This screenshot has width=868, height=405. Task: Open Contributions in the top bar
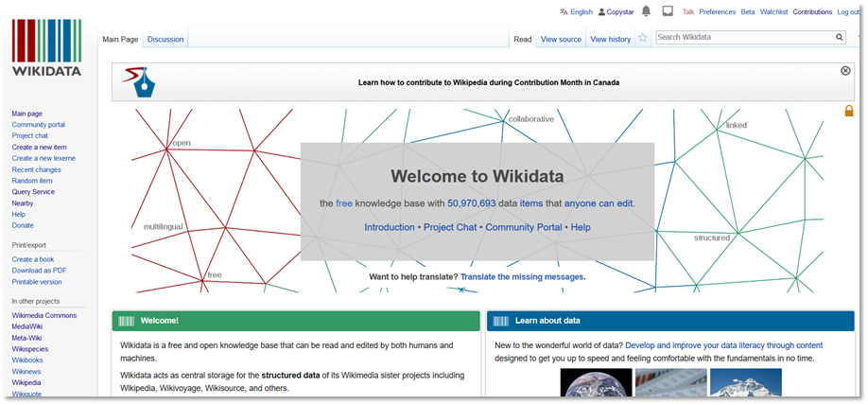[812, 11]
